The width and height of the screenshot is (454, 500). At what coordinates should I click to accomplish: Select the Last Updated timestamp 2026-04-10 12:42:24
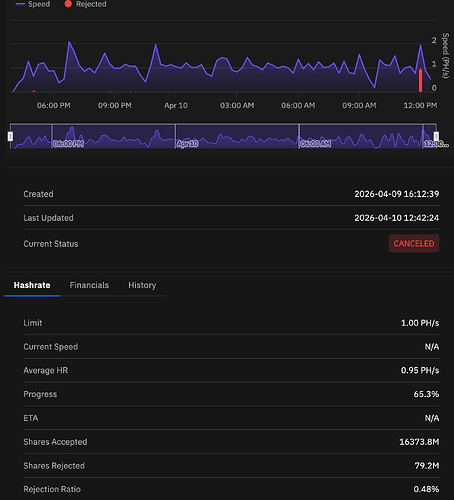point(396,218)
